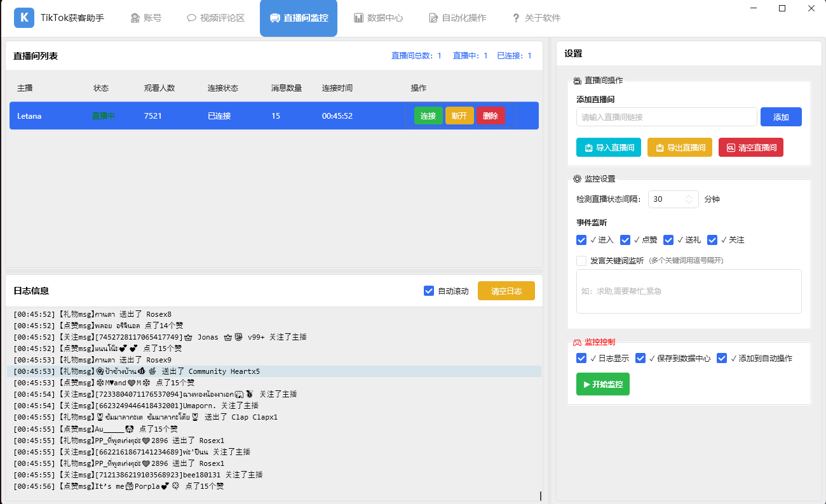Click the 直播间操作 section icon
Screen dimensions: 826x504
coord(578,81)
